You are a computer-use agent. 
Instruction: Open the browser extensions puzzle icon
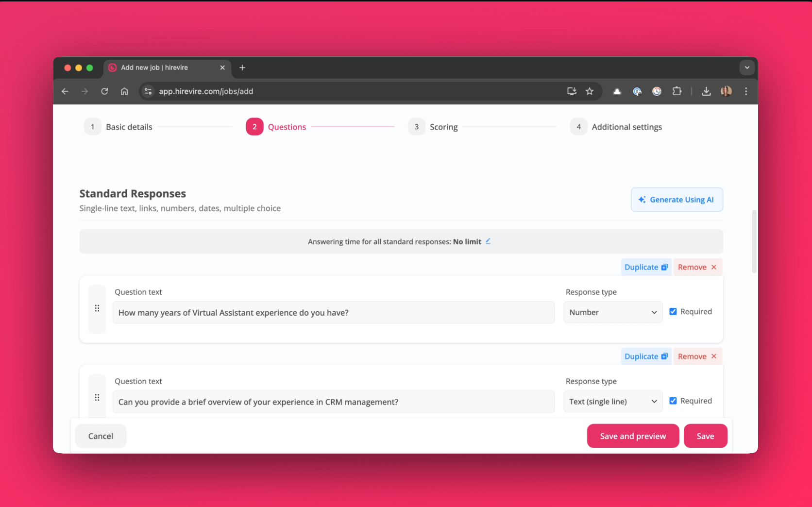pos(677,91)
